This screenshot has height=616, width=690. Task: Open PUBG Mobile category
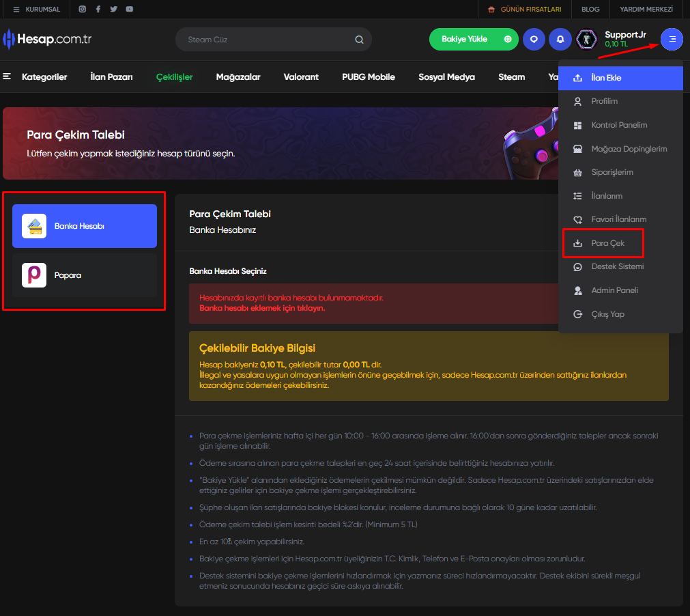click(x=369, y=77)
